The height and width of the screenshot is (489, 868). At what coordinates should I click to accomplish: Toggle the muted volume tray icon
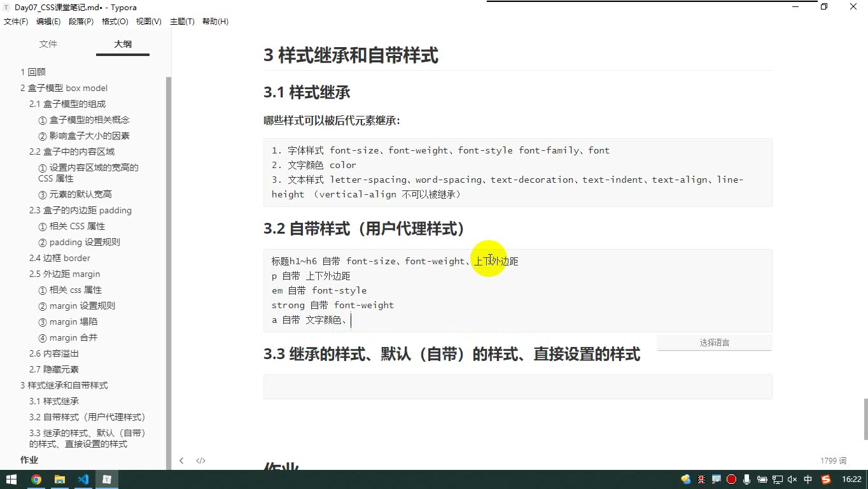[792, 479]
